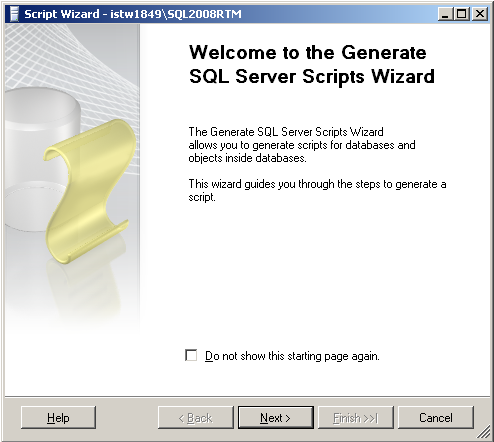Click the "SQL Server Scripts Wizard" heading line
494x442 pixels.
tap(312, 77)
